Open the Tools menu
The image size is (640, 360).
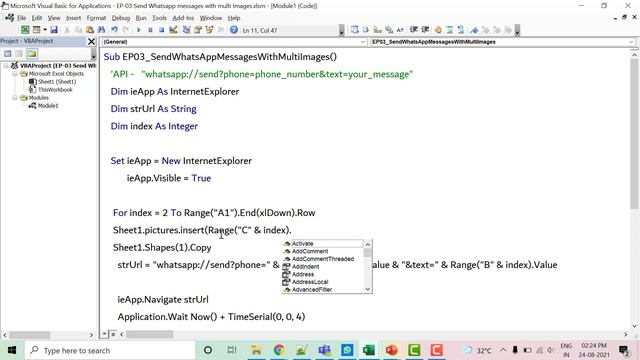pyautogui.click(x=159, y=18)
